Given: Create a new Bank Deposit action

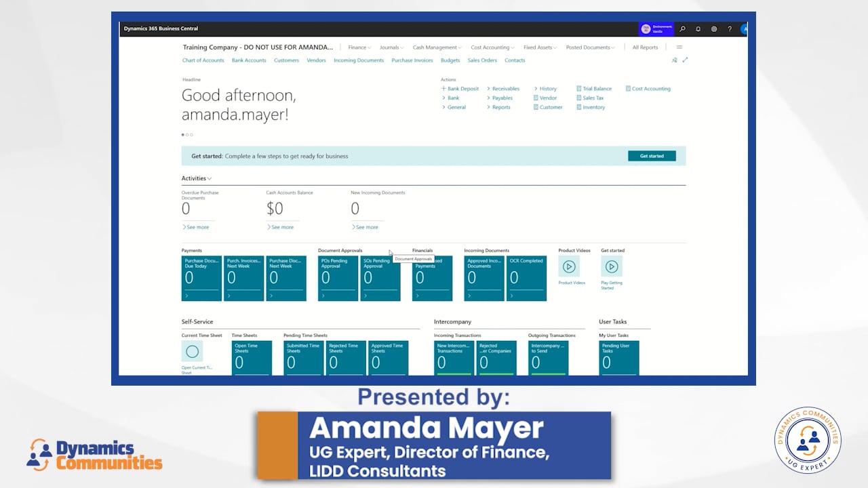Looking at the screenshot, I should coord(460,89).
